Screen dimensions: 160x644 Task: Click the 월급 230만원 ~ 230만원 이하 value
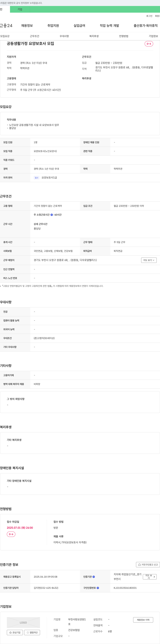click(x=129, y=206)
